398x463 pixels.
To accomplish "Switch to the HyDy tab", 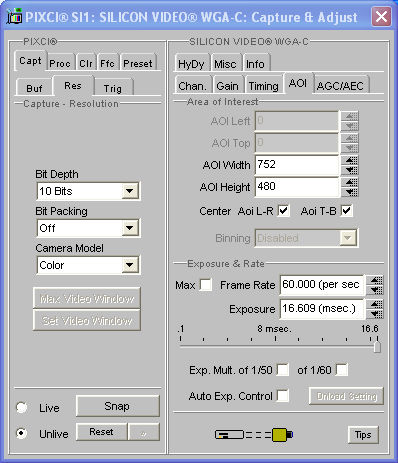I will click(191, 63).
